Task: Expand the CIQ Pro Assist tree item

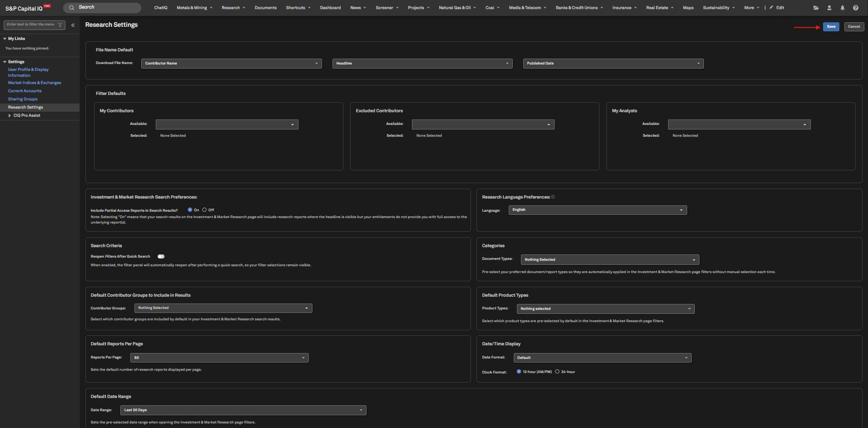Action: coord(10,115)
